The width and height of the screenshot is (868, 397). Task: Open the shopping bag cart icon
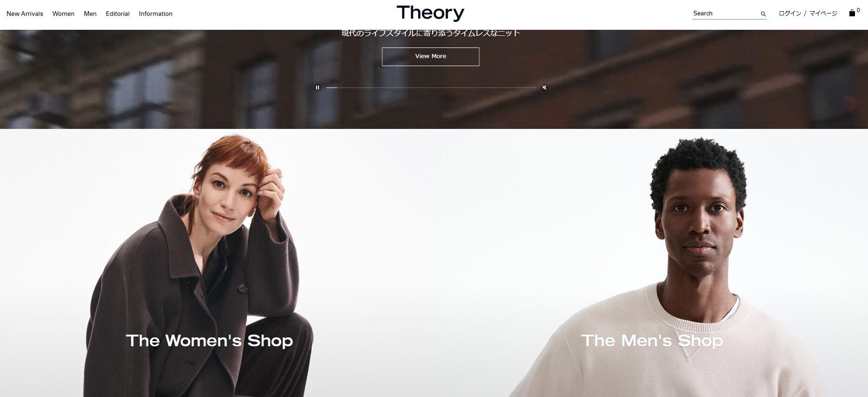pos(852,13)
